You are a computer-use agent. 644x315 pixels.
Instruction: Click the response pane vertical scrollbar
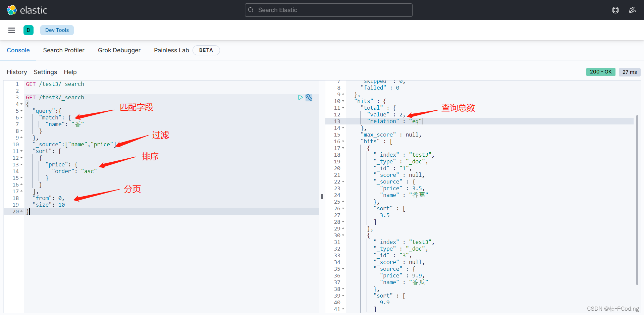click(637, 200)
